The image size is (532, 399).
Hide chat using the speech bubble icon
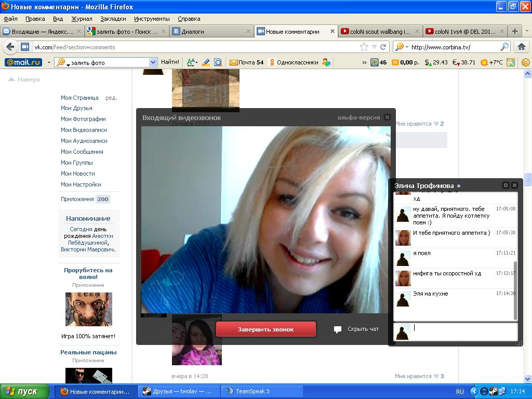[x=338, y=329]
